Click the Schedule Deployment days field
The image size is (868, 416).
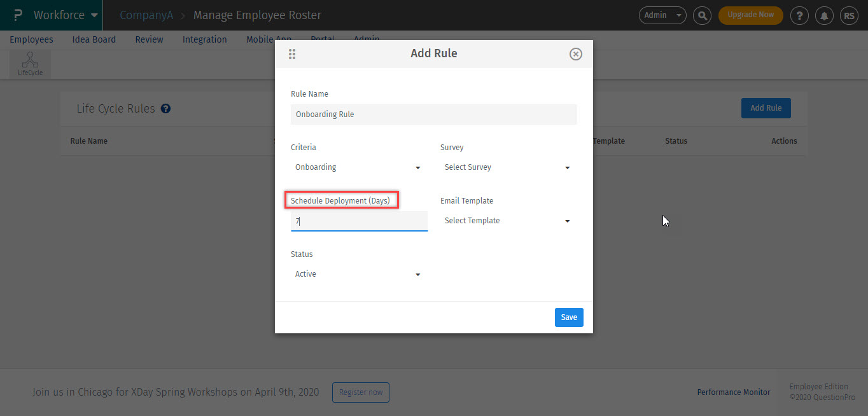click(x=359, y=221)
